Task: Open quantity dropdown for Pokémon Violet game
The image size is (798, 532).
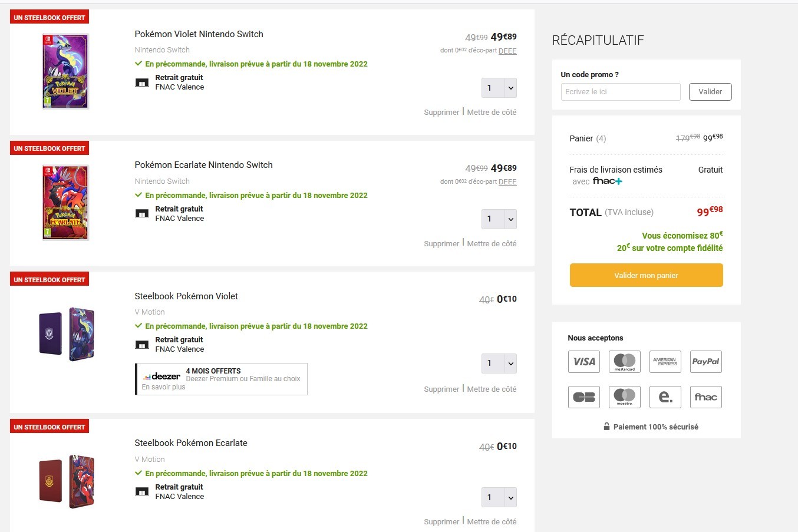Action: 499,88
